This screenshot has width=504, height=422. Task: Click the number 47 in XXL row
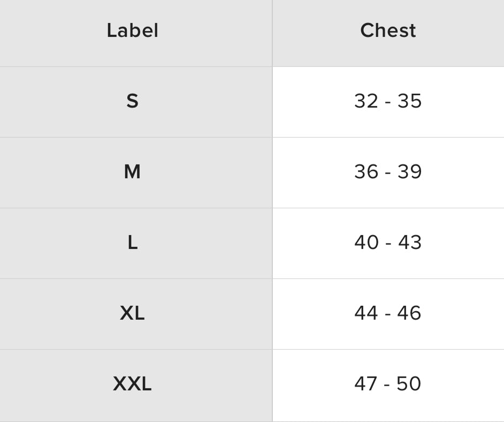(366, 384)
